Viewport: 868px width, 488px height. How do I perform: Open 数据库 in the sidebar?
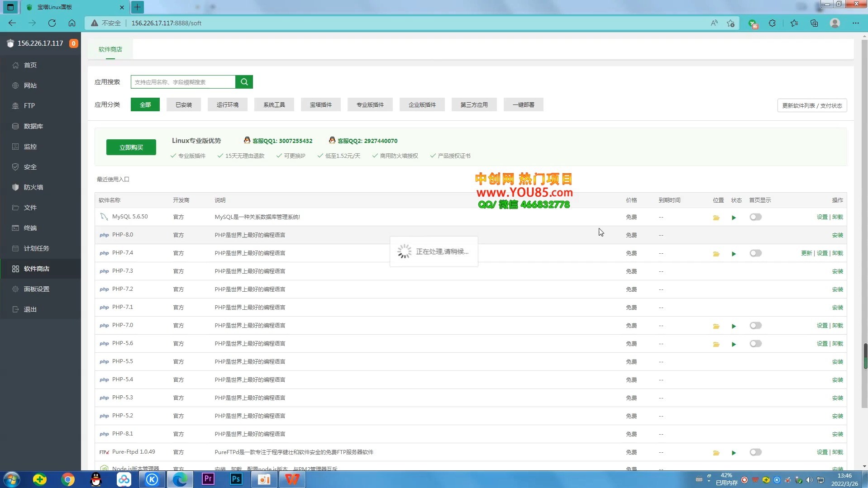tap(41, 126)
